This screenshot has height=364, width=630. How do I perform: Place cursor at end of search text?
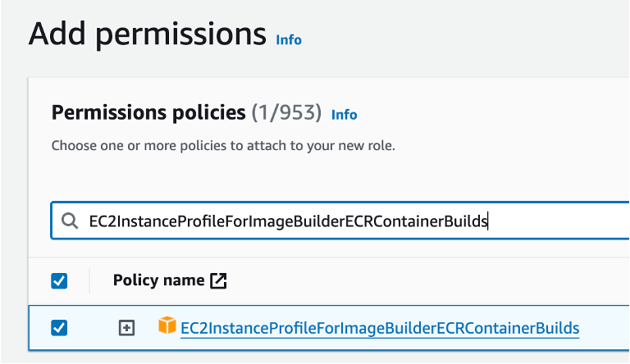tap(489, 221)
